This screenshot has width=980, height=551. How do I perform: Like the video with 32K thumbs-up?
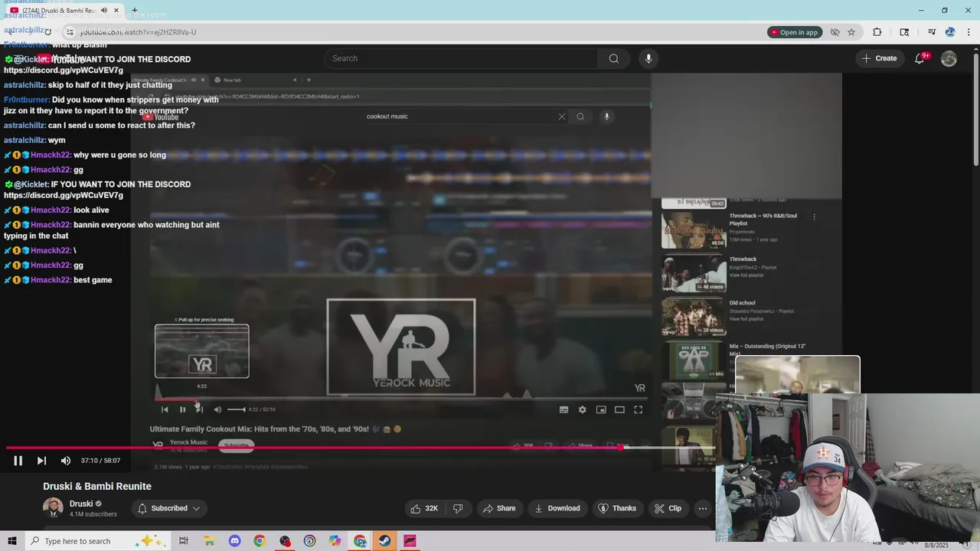tap(424, 508)
